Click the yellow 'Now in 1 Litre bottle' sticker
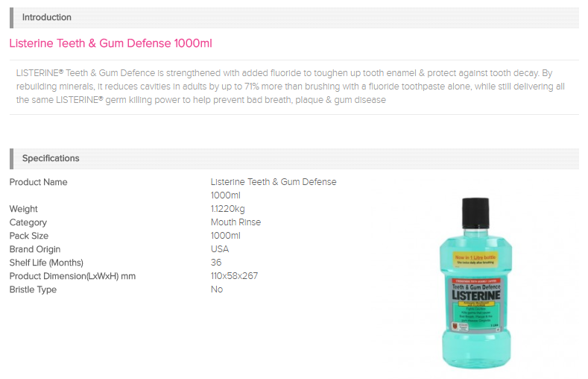588x379 pixels. click(475, 260)
